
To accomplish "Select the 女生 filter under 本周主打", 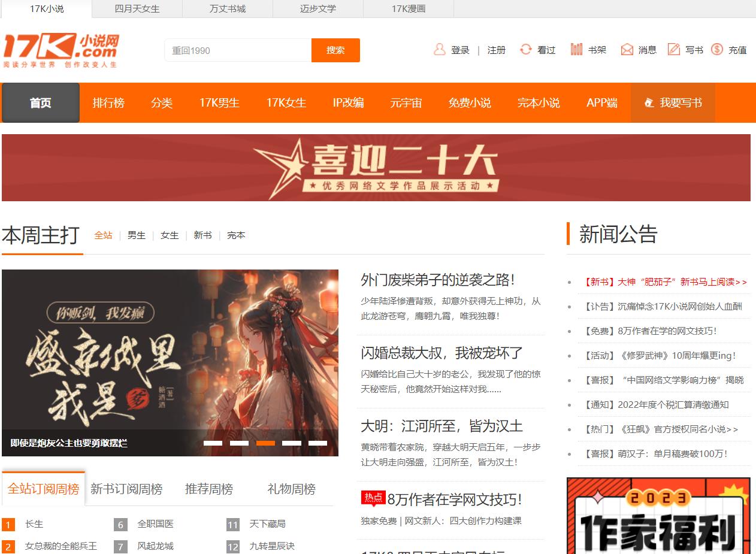I will pos(170,235).
